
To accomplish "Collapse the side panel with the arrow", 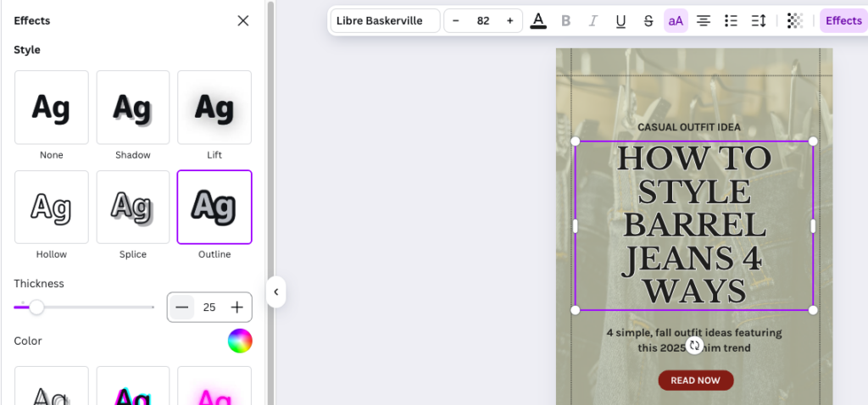I will pyautogui.click(x=275, y=292).
